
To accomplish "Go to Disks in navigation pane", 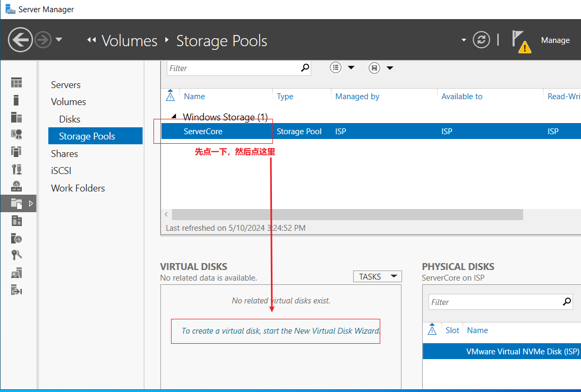I will coord(70,119).
